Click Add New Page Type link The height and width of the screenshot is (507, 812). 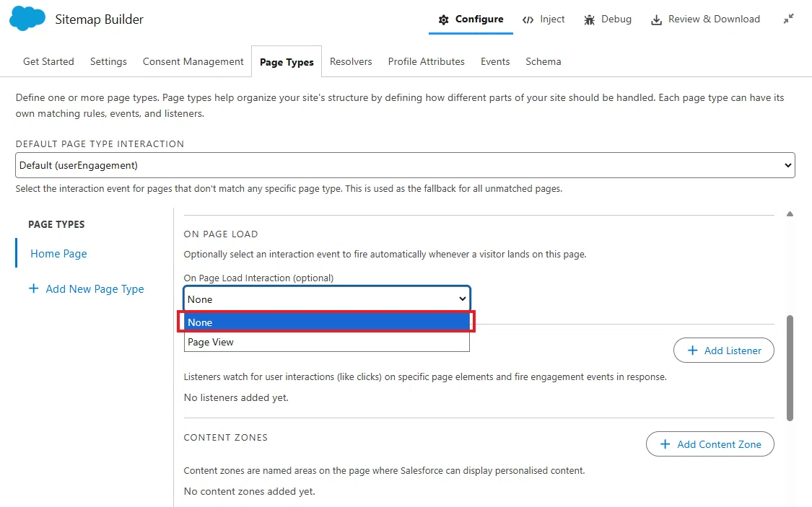click(x=95, y=289)
